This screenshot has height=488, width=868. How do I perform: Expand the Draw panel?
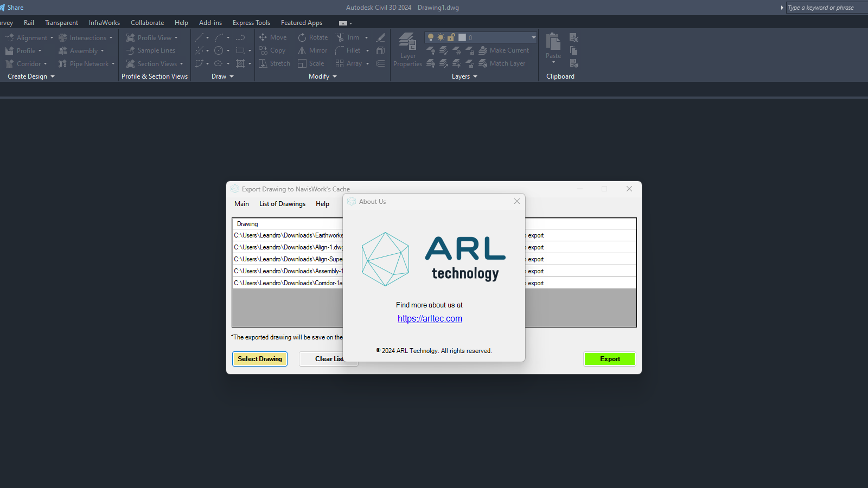tap(222, 76)
